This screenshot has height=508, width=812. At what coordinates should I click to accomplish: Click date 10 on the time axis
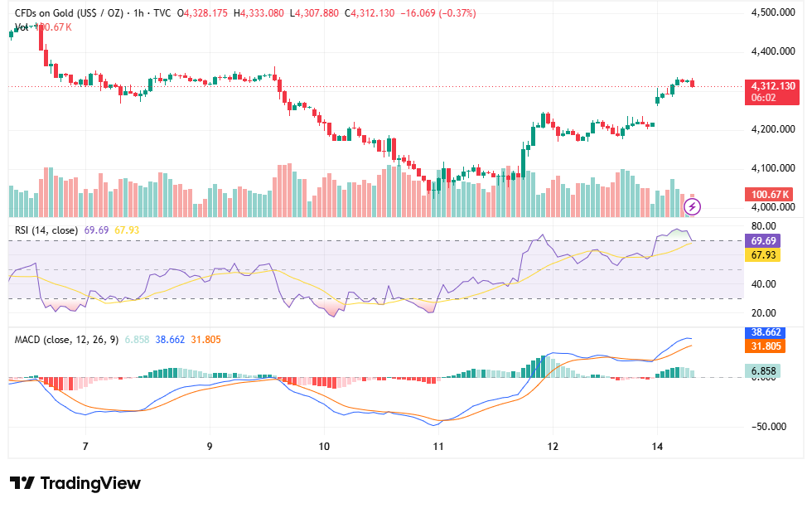coord(324,447)
